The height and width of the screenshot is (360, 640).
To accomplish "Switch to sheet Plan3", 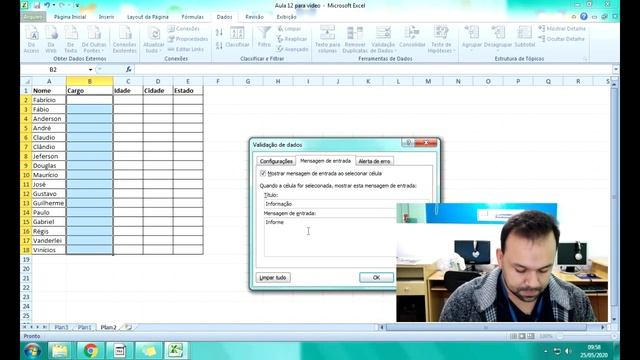I will coord(61,327).
